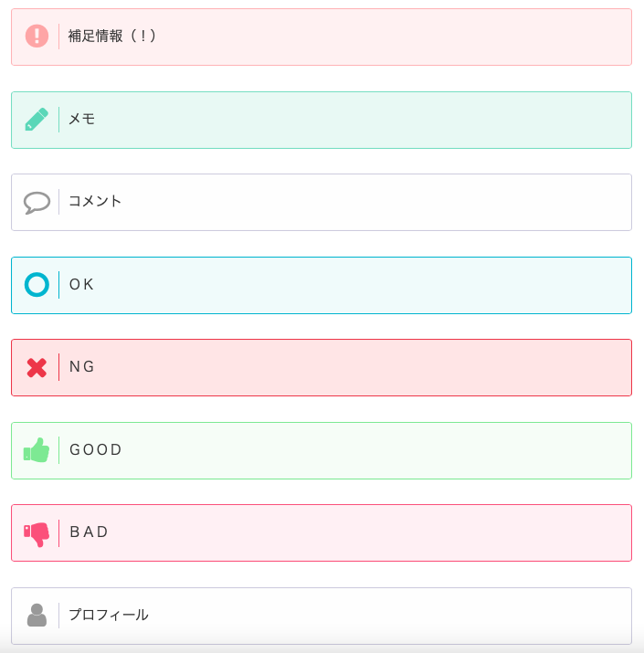This screenshot has width=644, height=653.
Task: Click the BAD label text
Action: click(90, 532)
